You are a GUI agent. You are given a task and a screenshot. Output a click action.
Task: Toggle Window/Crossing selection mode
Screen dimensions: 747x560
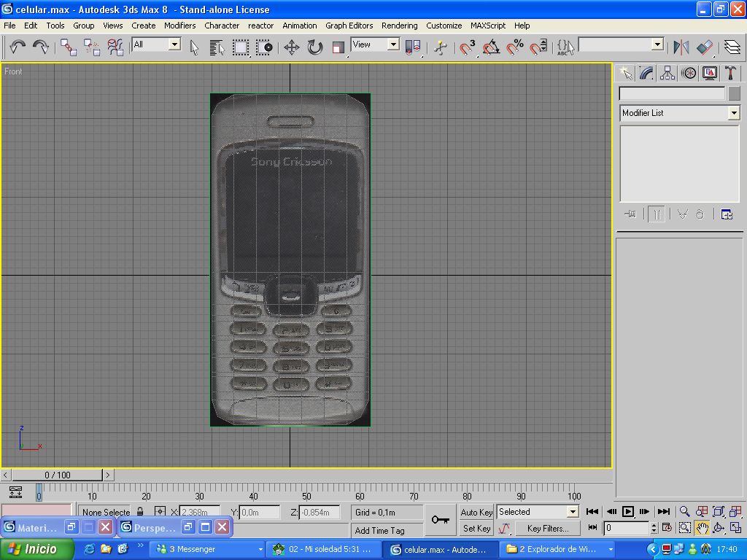click(264, 47)
